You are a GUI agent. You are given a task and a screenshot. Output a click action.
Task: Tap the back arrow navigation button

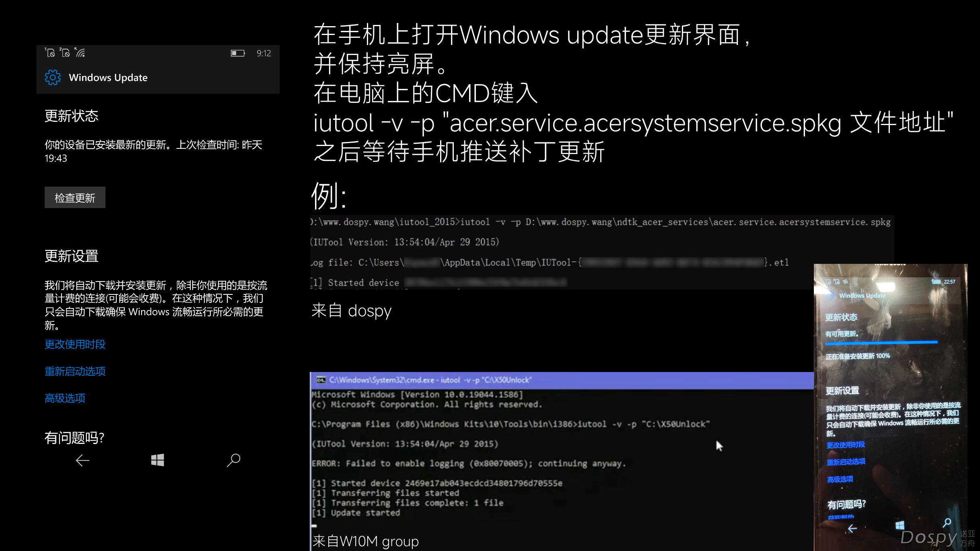pos(82,460)
